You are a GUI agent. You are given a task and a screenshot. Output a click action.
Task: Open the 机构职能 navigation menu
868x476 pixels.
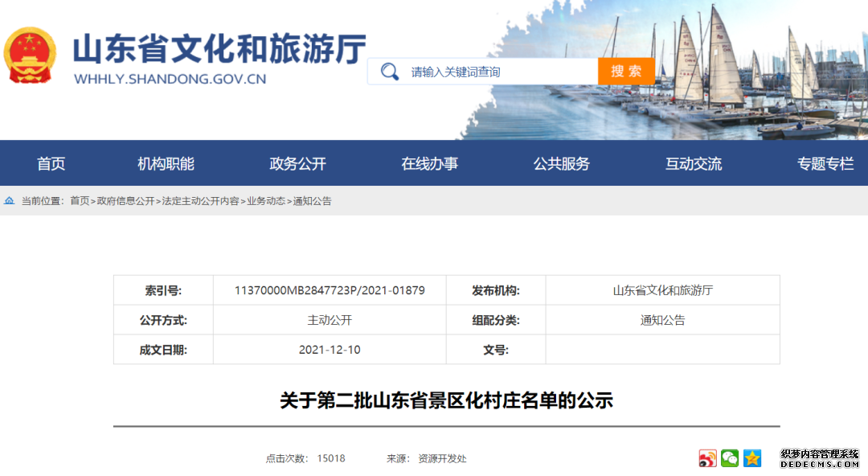166,164
